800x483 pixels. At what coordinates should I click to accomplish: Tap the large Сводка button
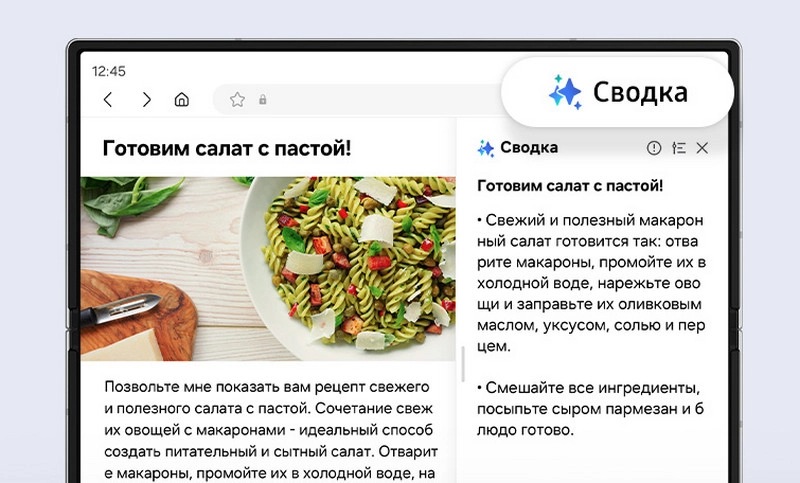[617, 92]
